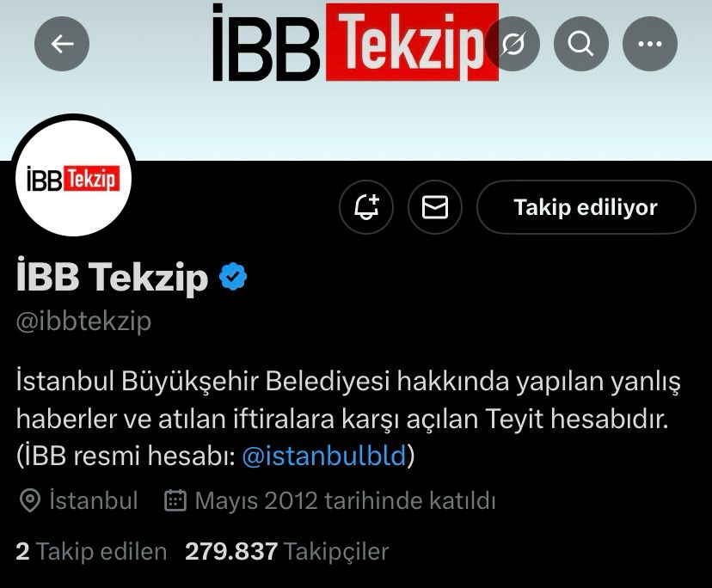The height and width of the screenshot is (588, 712).
Task: Enable notifications with the bell plus icon
Action: coord(366,207)
